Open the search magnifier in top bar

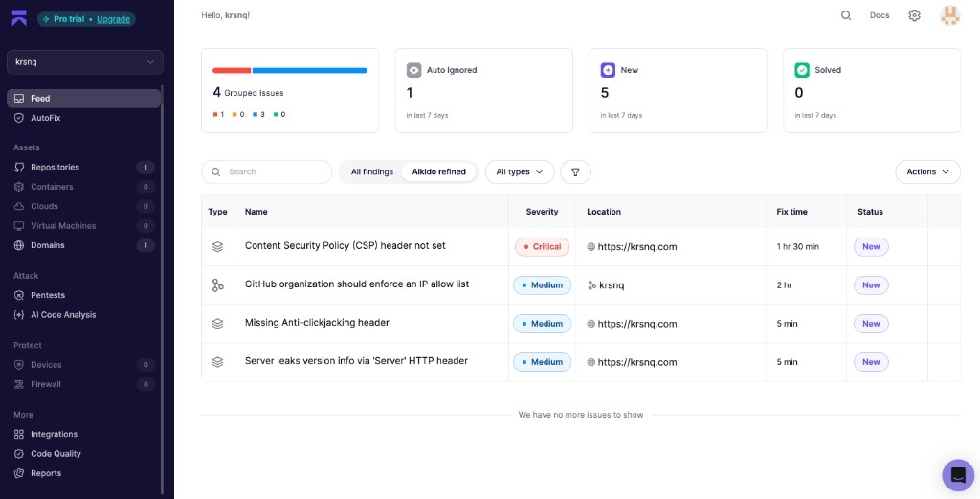click(x=846, y=15)
